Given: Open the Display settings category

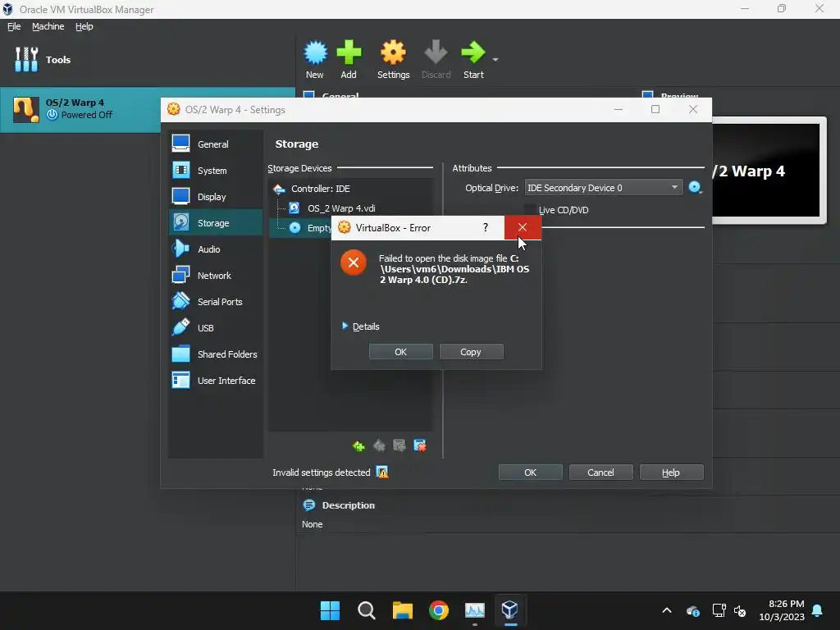Looking at the screenshot, I should [216, 197].
